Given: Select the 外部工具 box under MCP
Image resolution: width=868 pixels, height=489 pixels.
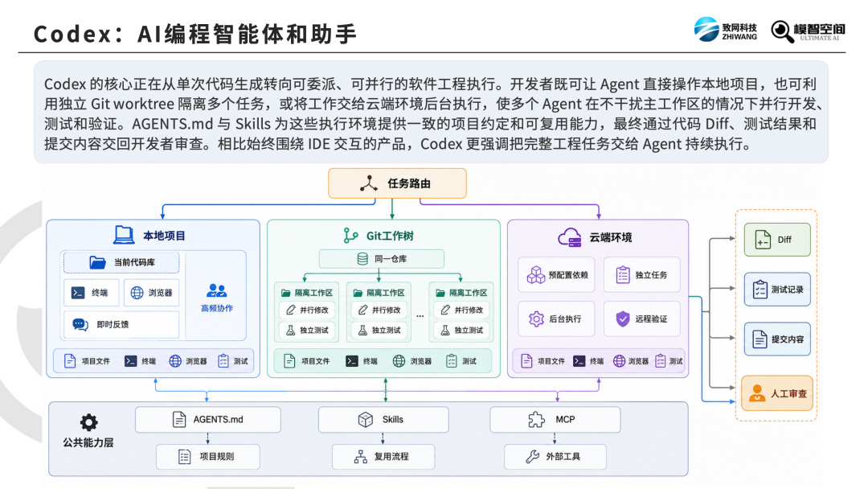Looking at the screenshot, I should click(555, 457).
